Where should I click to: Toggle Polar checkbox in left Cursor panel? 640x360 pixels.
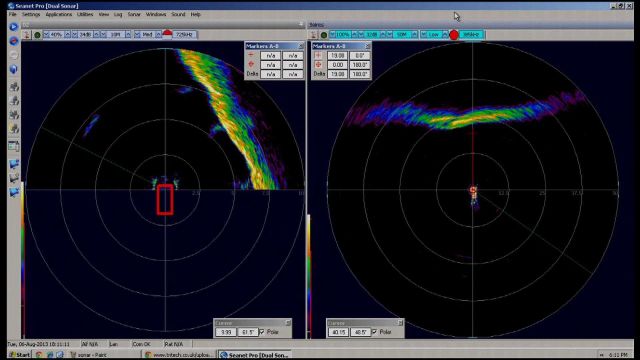click(x=262, y=332)
